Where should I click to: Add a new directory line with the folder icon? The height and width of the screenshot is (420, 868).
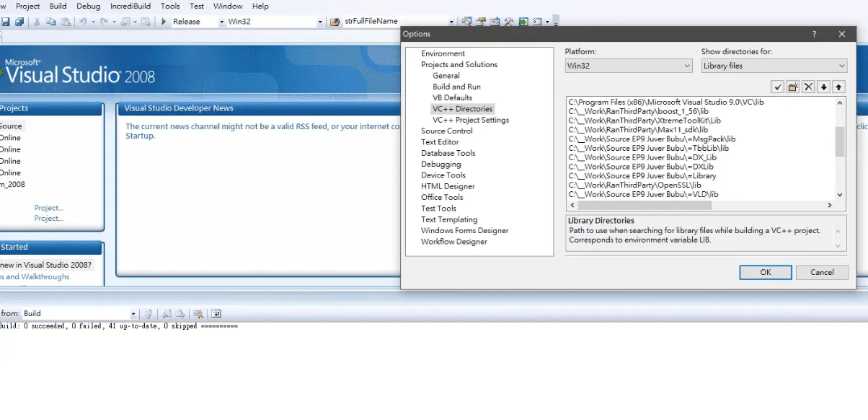click(x=793, y=87)
